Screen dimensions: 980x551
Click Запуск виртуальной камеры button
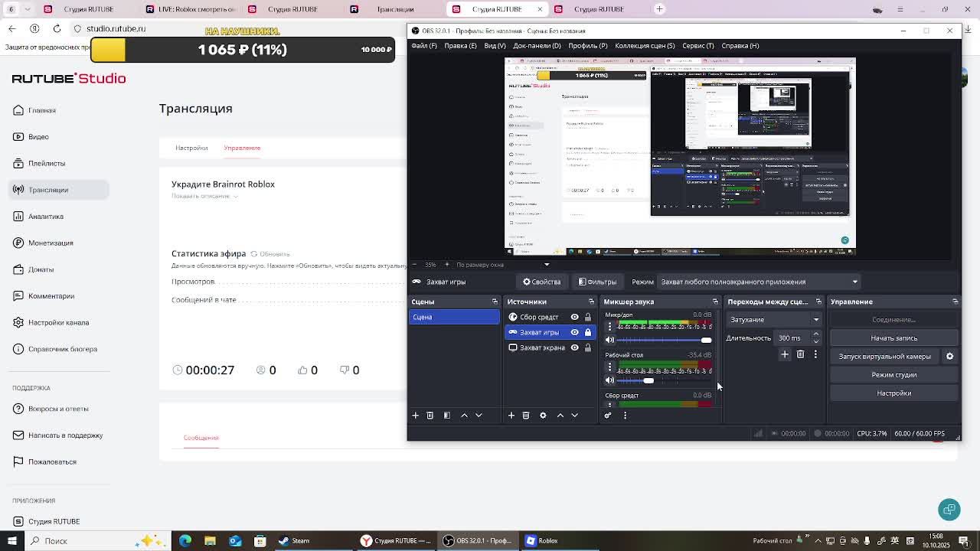point(884,357)
